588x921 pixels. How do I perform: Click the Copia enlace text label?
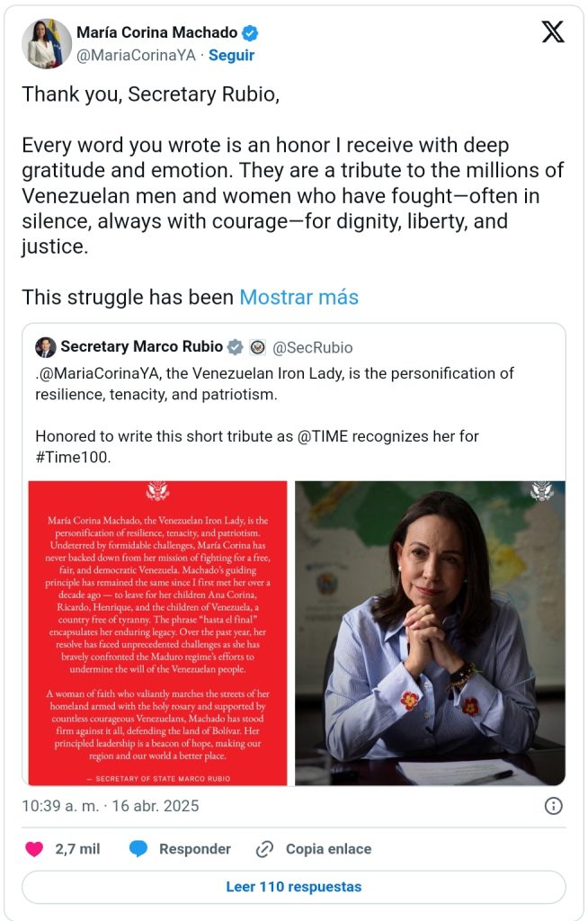pos(328,849)
